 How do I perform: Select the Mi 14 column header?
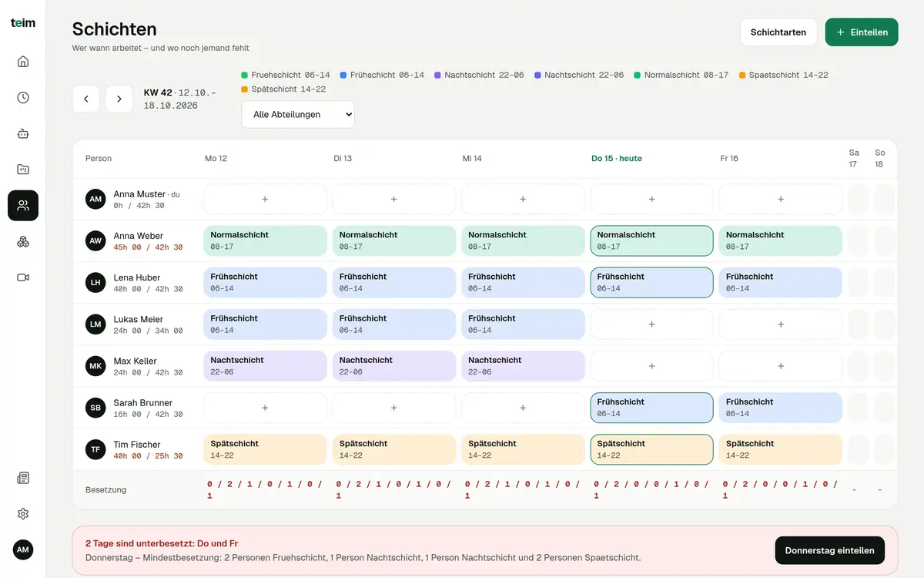pos(472,159)
